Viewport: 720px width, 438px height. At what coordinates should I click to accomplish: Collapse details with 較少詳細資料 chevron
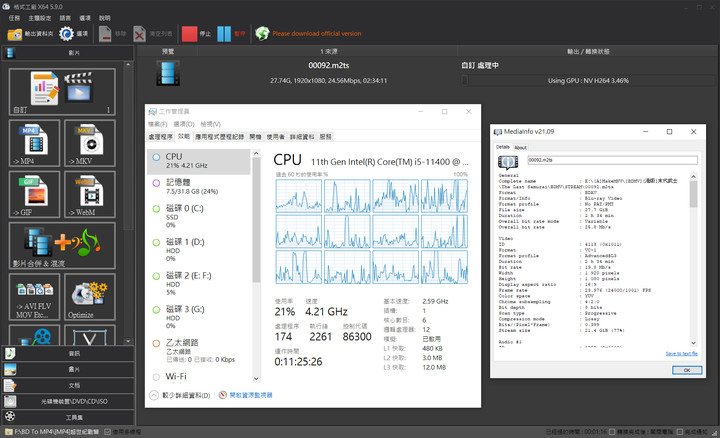point(154,395)
